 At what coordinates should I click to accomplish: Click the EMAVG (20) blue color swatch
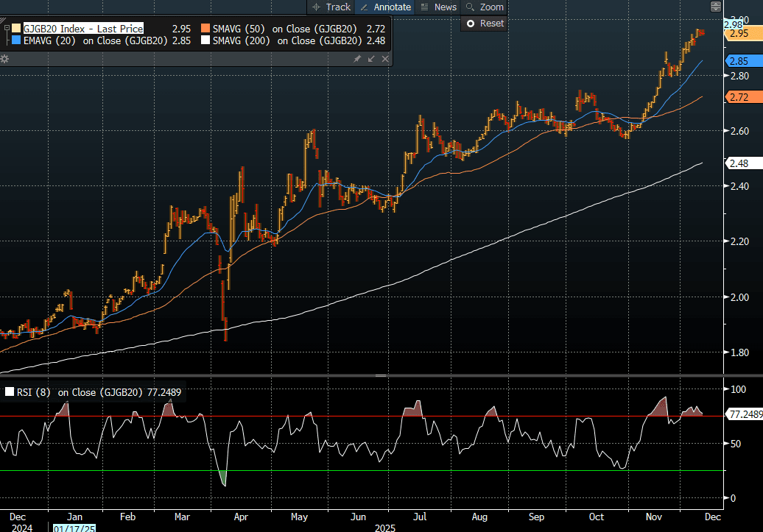[x=16, y=40]
